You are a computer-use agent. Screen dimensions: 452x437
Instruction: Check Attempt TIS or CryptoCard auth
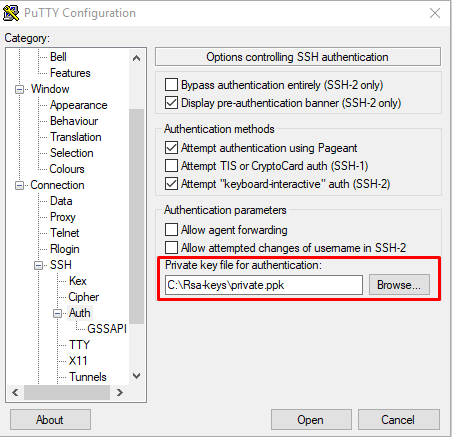(171, 166)
